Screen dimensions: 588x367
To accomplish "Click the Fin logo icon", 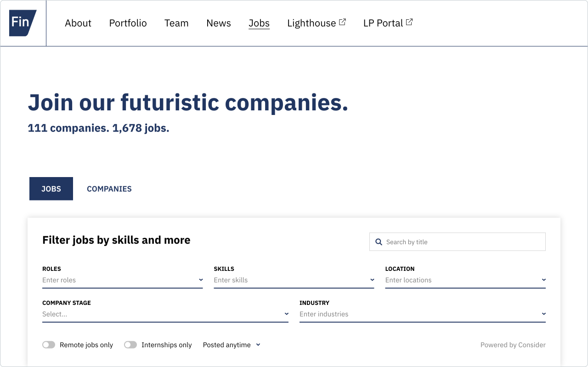I will [x=23, y=23].
